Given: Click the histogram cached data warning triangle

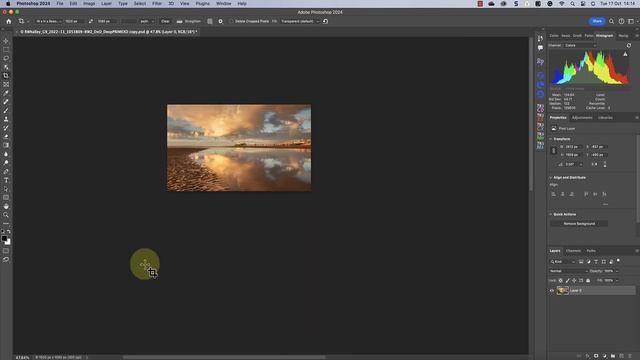Looking at the screenshot, I should [x=625, y=54].
